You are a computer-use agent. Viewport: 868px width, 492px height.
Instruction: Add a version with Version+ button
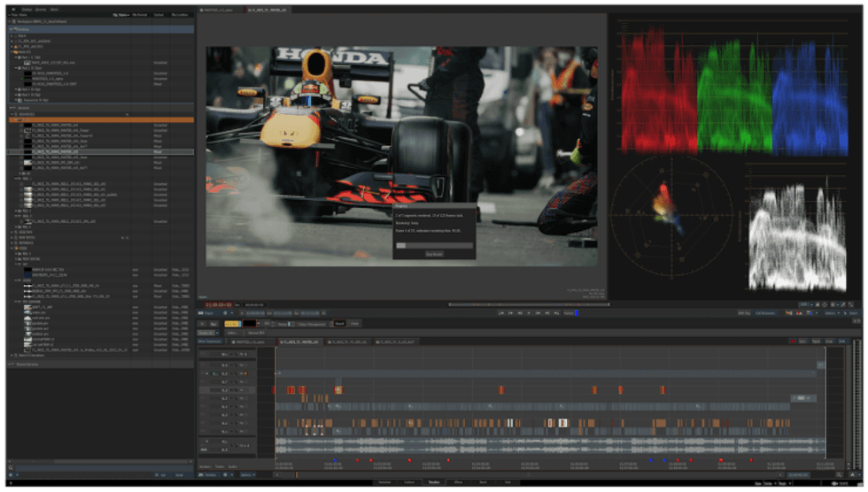205,466
